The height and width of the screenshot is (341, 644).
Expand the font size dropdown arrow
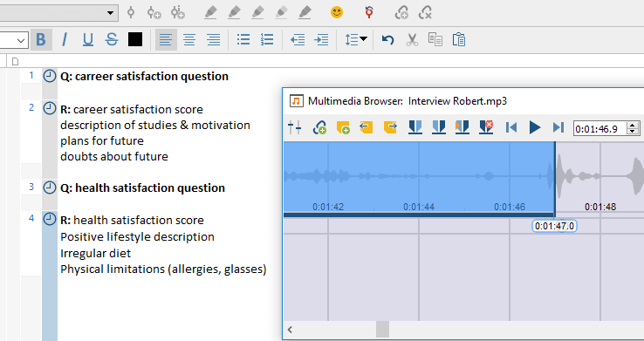[21, 41]
